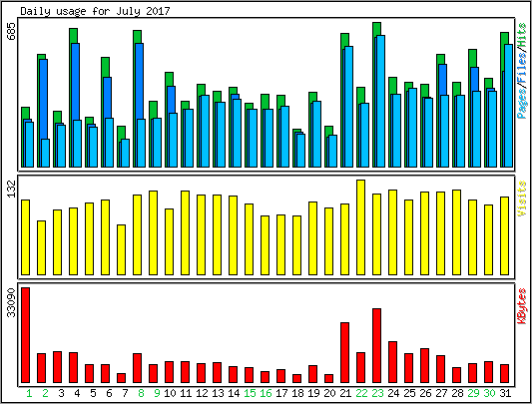Click the yellow Visits bar for day 16
Image resolution: width=532 pixels, height=404 pixels.
click(265, 245)
